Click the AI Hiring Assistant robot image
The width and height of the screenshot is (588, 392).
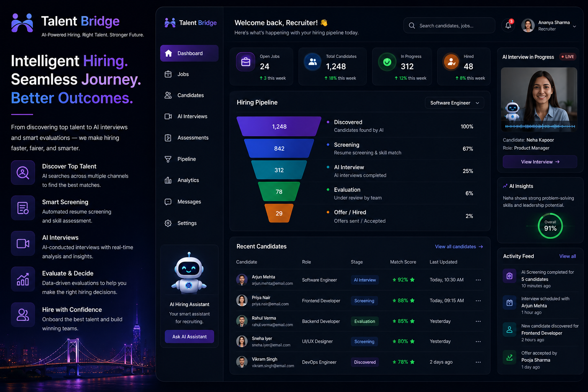click(189, 273)
